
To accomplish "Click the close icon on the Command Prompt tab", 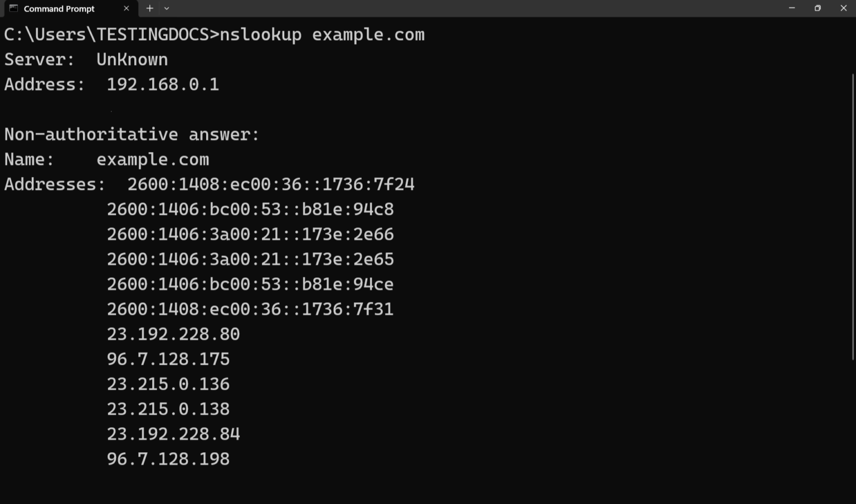I will click(x=126, y=8).
